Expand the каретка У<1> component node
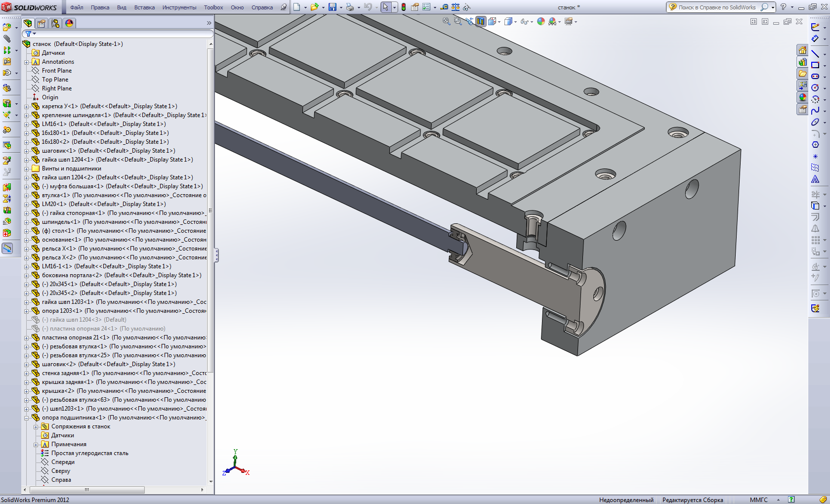 click(27, 106)
